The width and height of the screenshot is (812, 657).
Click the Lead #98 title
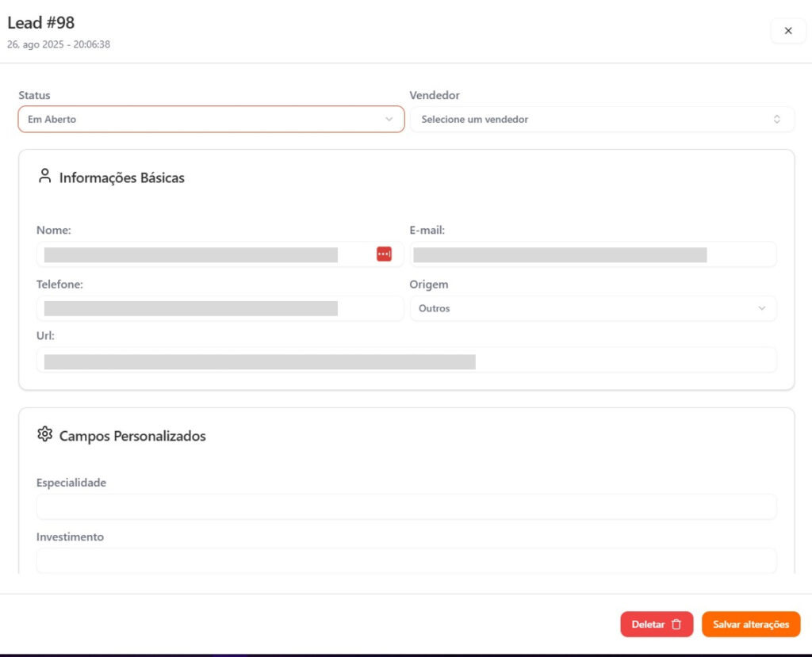click(x=41, y=23)
